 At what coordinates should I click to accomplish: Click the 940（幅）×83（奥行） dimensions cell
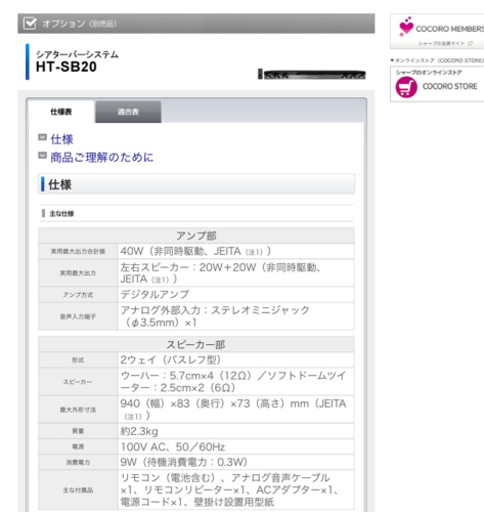tap(236, 409)
